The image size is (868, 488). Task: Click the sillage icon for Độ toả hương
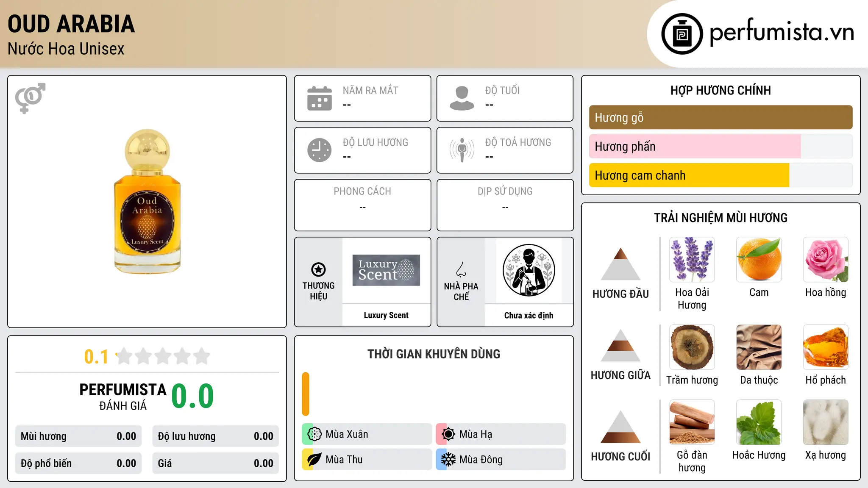point(462,150)
